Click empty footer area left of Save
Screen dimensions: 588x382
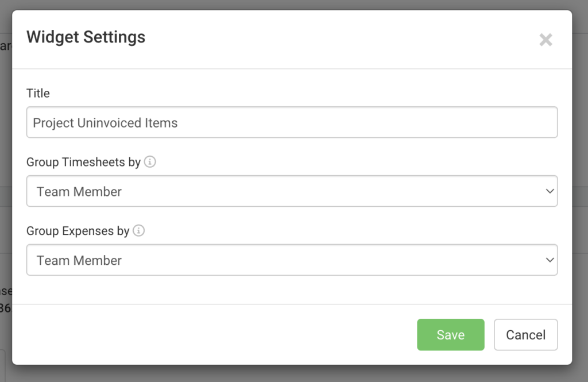[214, 335]
